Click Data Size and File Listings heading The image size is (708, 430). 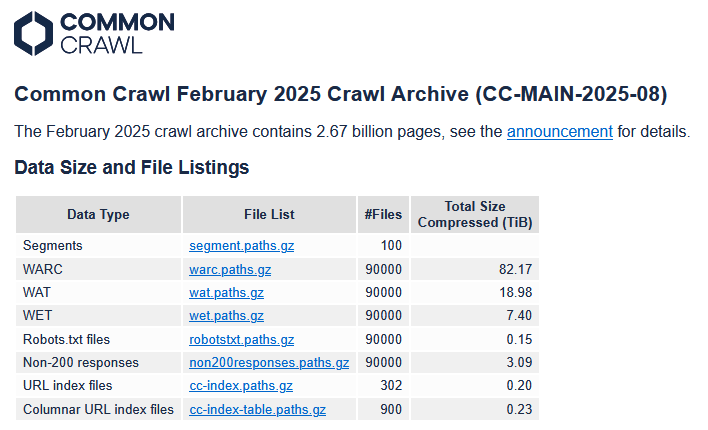tap(131, 167)
